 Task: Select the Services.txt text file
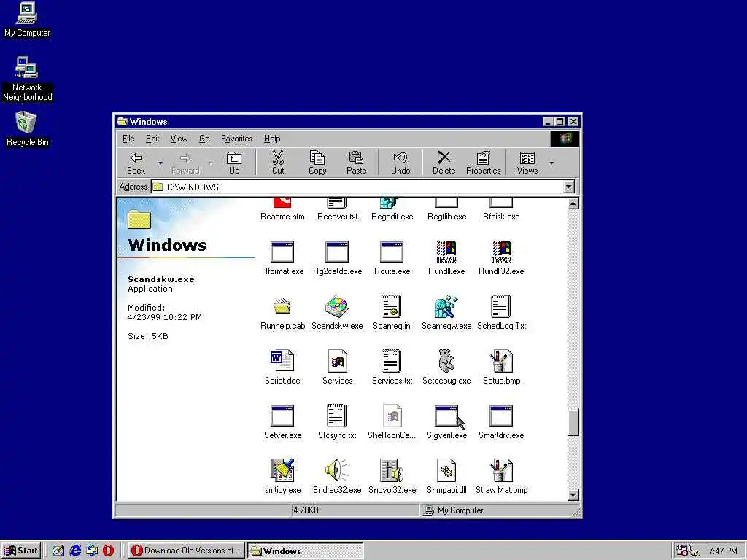pyautogui.click(x=392, y=361)
